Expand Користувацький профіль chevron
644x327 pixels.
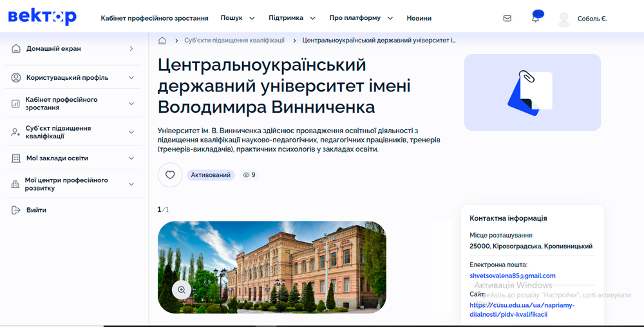131,77
